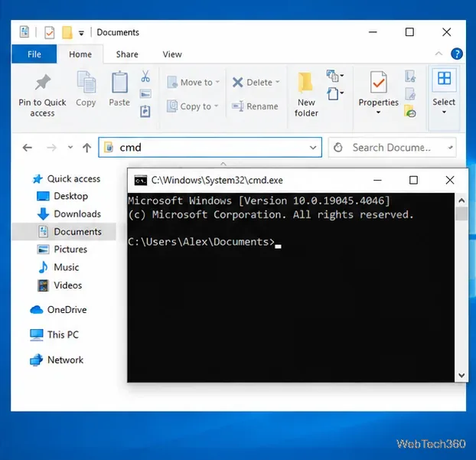This screenshot has height=460, width=476.
Task: Click cmd window scrollbar up arrow
Action: tap(461, 201)
